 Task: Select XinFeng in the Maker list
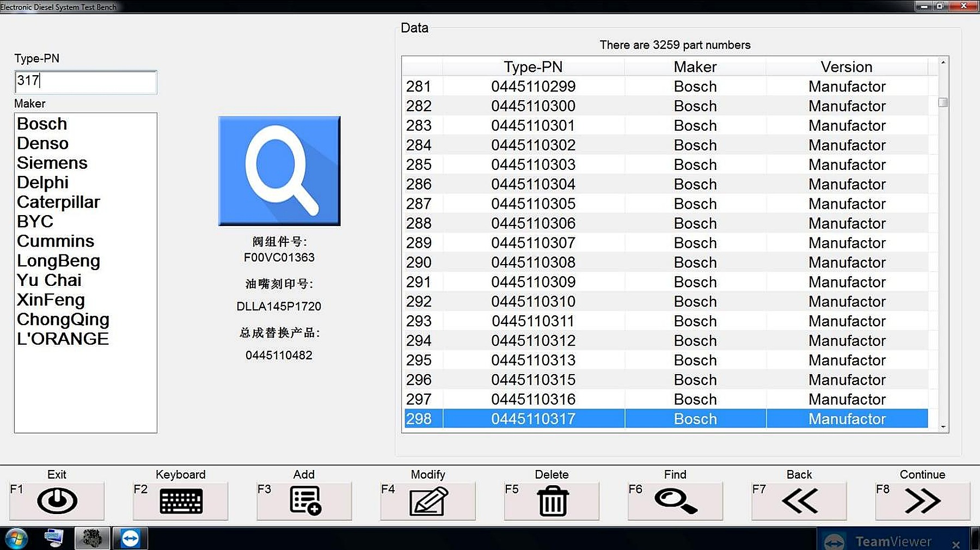click(x=51, y=300)
